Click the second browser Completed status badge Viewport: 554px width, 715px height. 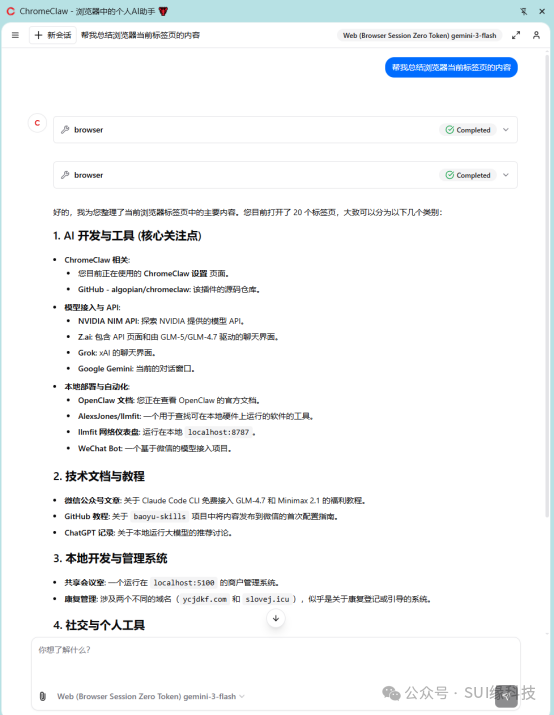coord(468,175)
